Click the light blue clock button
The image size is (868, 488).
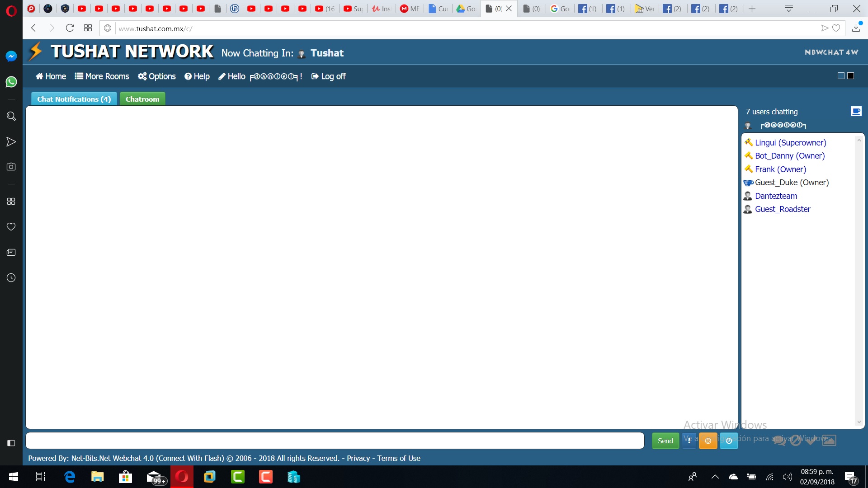tap(729, 441)
